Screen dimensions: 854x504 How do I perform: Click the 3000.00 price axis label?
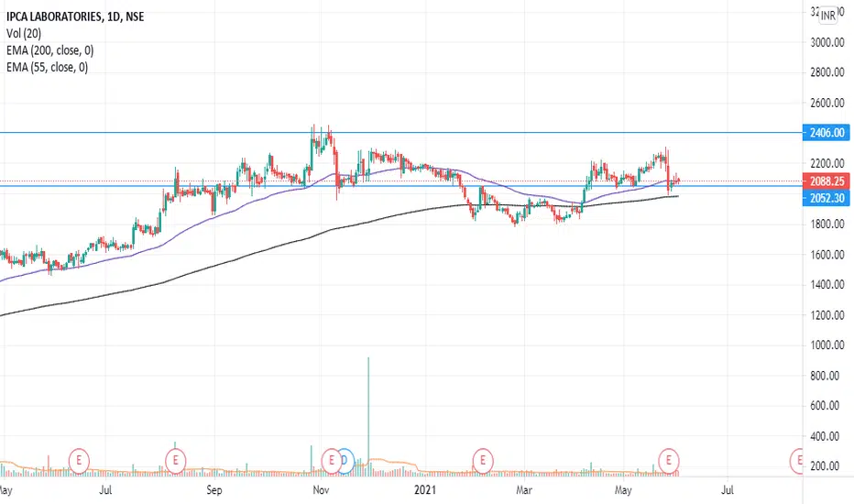(x=827, y=42)
